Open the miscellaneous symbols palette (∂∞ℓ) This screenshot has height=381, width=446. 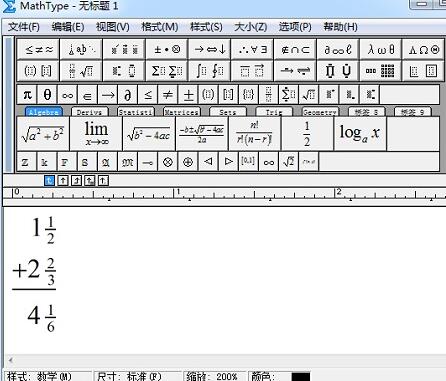[x=338, y=50]
